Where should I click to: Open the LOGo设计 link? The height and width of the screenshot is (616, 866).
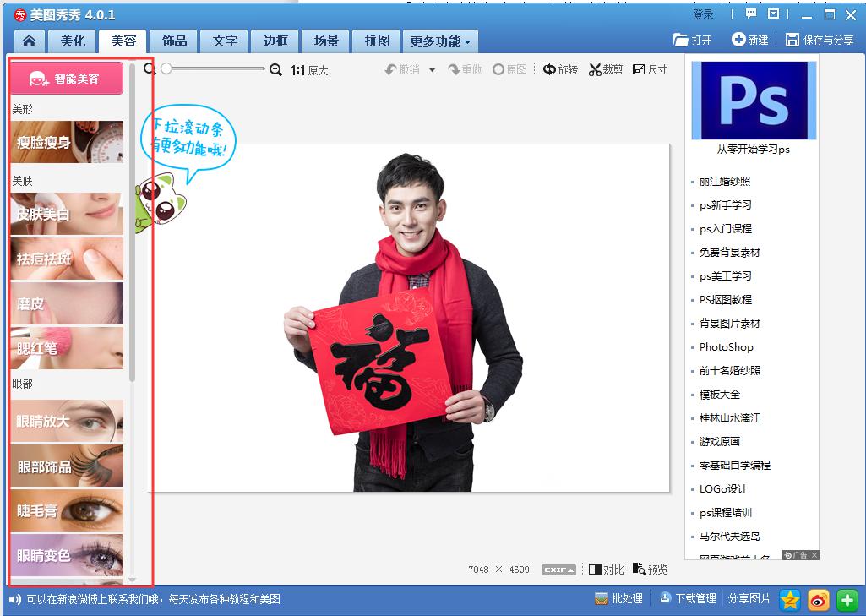click(723, 489)
